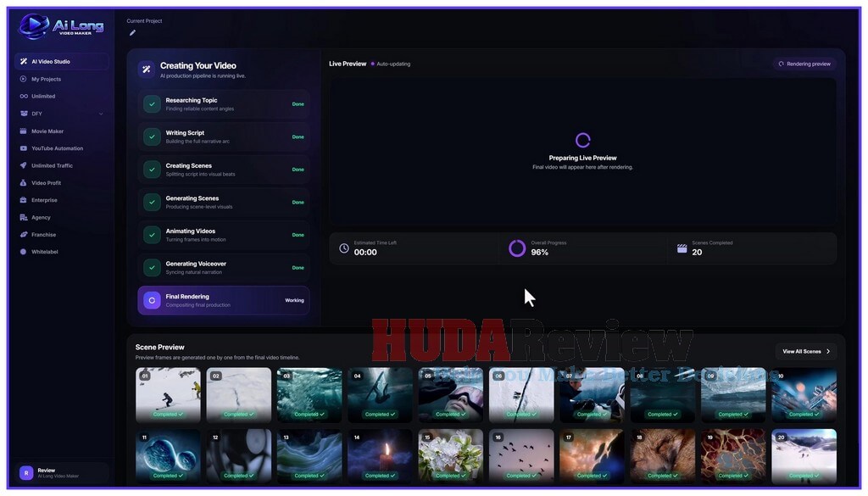Open the AI Video Studio menu item

(61, 61)
